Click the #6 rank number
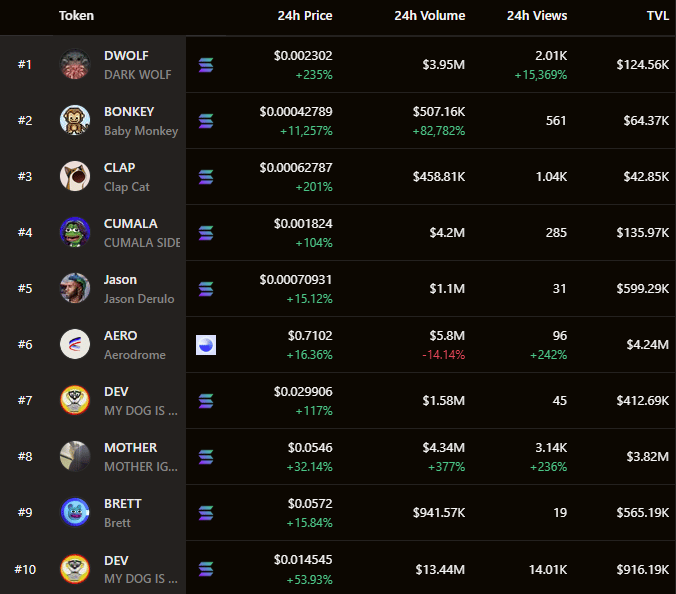676x594 pixels. (25, 344)
